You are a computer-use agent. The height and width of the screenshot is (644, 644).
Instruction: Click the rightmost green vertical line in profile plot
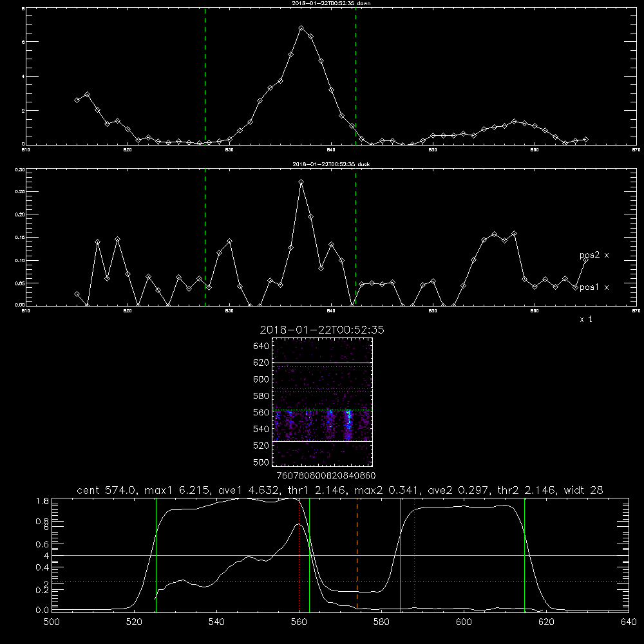click(524, 555)
